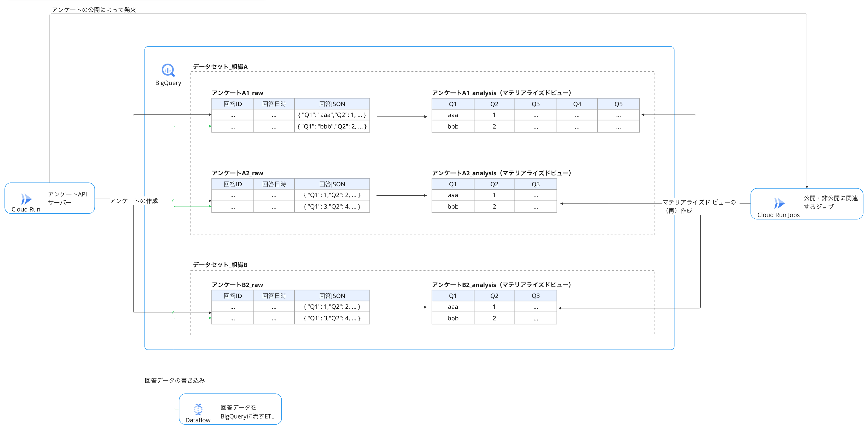Click 回答JSON header in A1_raw table
Viewport: 868px width, 430px height.
(x=332, y=104)
